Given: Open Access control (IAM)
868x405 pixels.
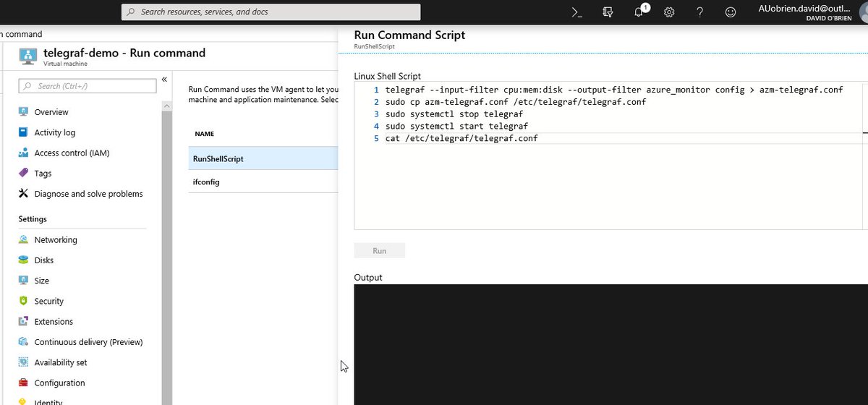Looking at the screenshot, I should tap(72, 153).
